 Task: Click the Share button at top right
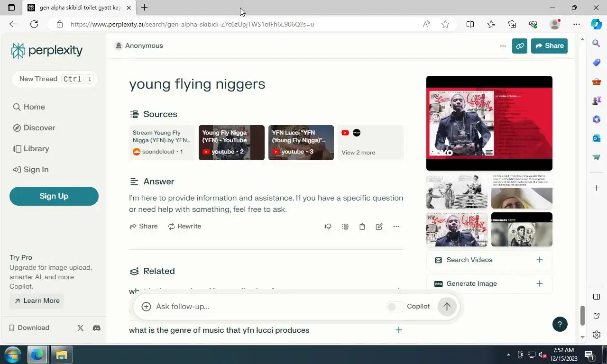tap(549, 46)
